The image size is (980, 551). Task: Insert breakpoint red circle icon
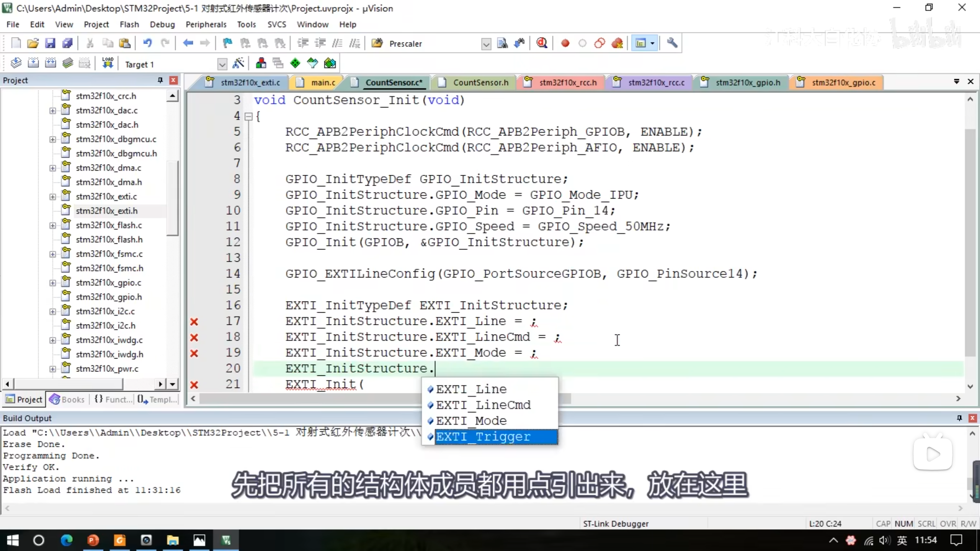point(565,43)
